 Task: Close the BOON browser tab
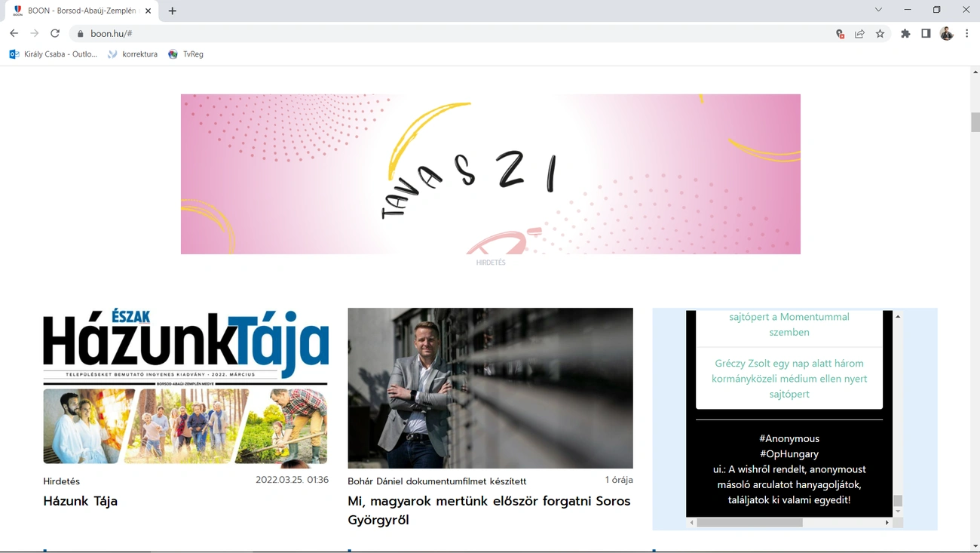pos(148,11)
